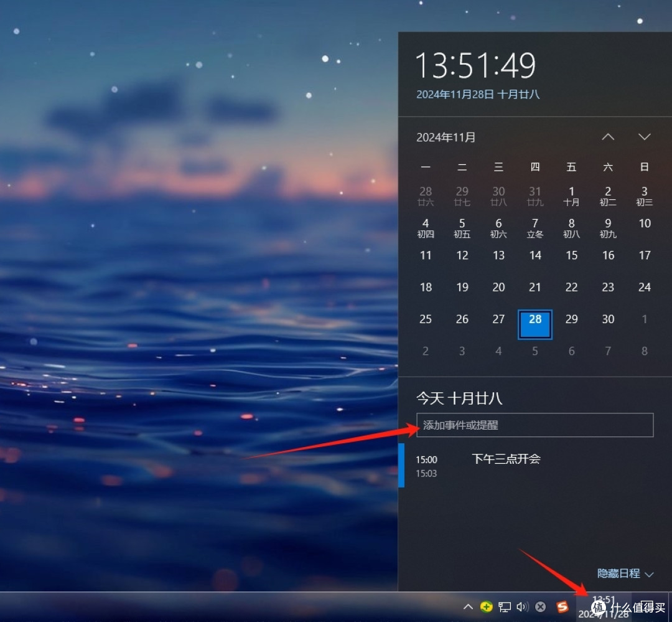Select November 2 labeled 初二
The image size is (672, 622).
(x=608, y=196)
